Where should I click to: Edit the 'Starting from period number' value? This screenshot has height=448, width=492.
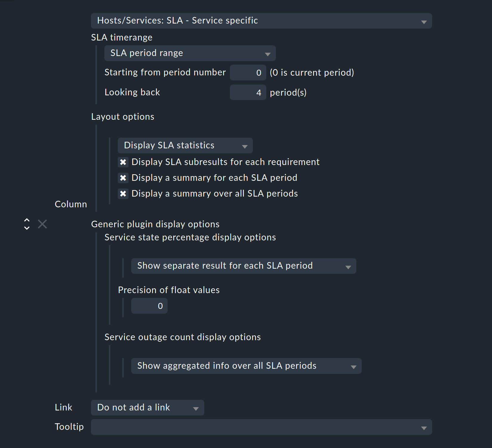click(x=248, y=72)
